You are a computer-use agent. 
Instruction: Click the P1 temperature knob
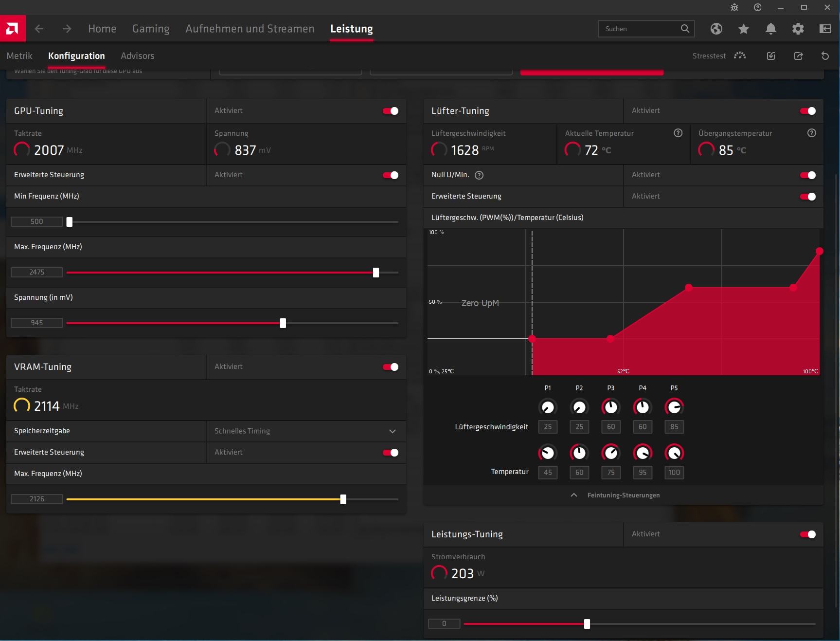click(x=548, y=453)
